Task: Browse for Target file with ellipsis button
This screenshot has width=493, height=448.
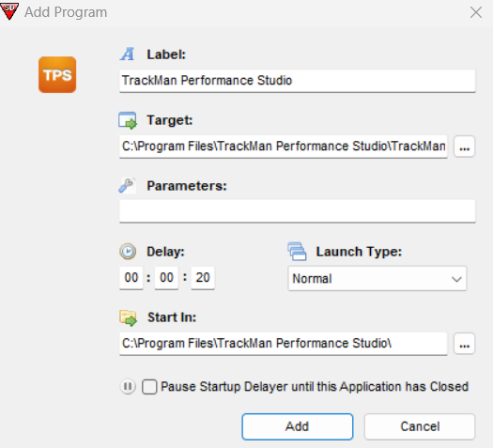Action: click(465, 147)
